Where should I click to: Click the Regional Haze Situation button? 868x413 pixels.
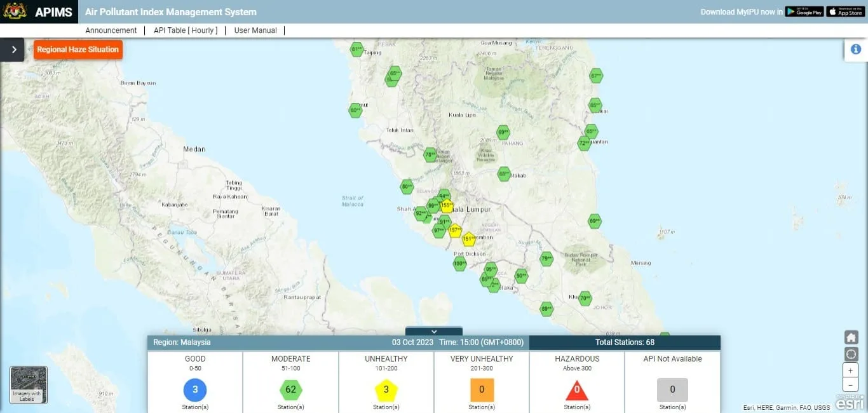click(78, 50)
